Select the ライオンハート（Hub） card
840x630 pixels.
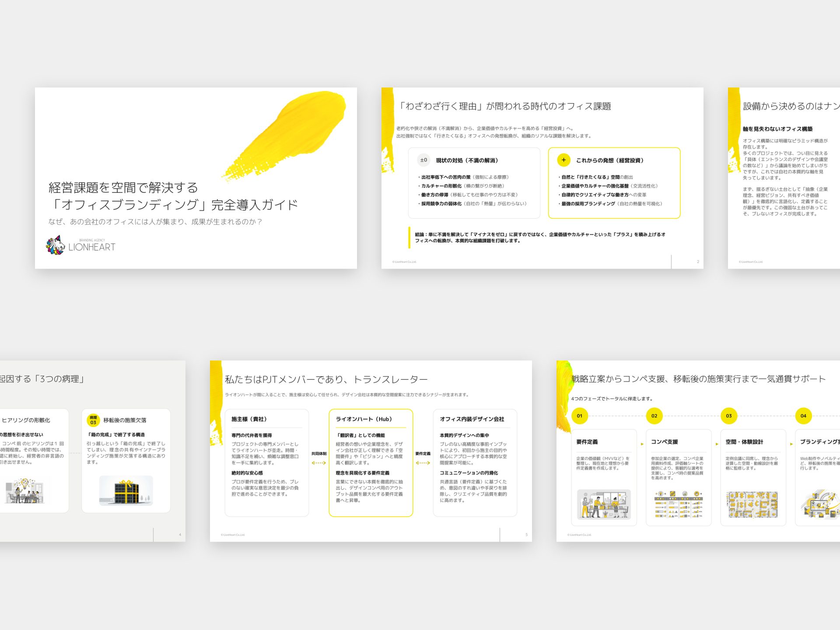(x=371, y=463)
